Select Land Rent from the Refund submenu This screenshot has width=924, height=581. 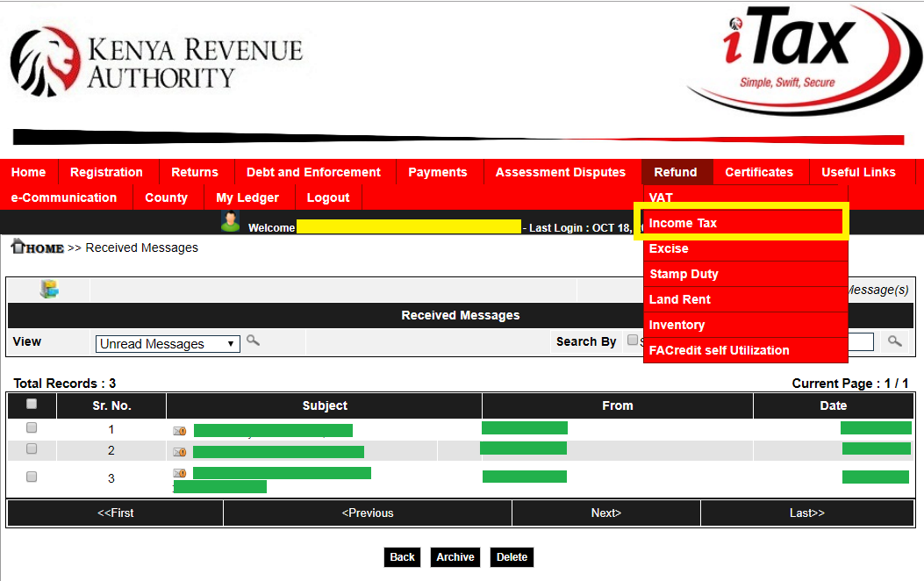tap(746, 299)
